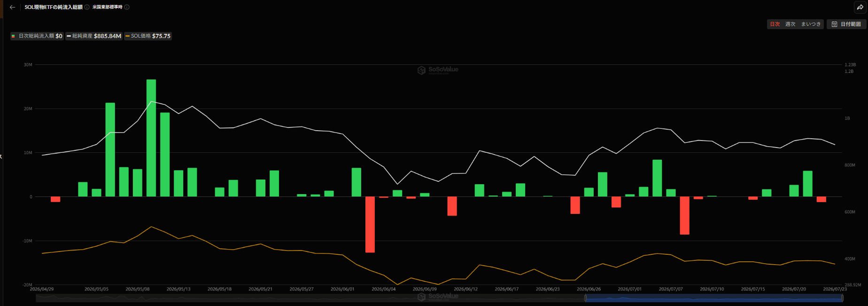Screen dimensions: 868x306
Task: Click the 2026/06/23 axis date label
Action: coord(548,289)
